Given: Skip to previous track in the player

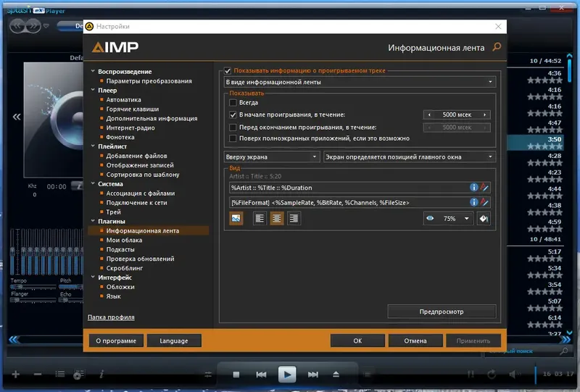Looking at the screenshot, I should [261, 375].
